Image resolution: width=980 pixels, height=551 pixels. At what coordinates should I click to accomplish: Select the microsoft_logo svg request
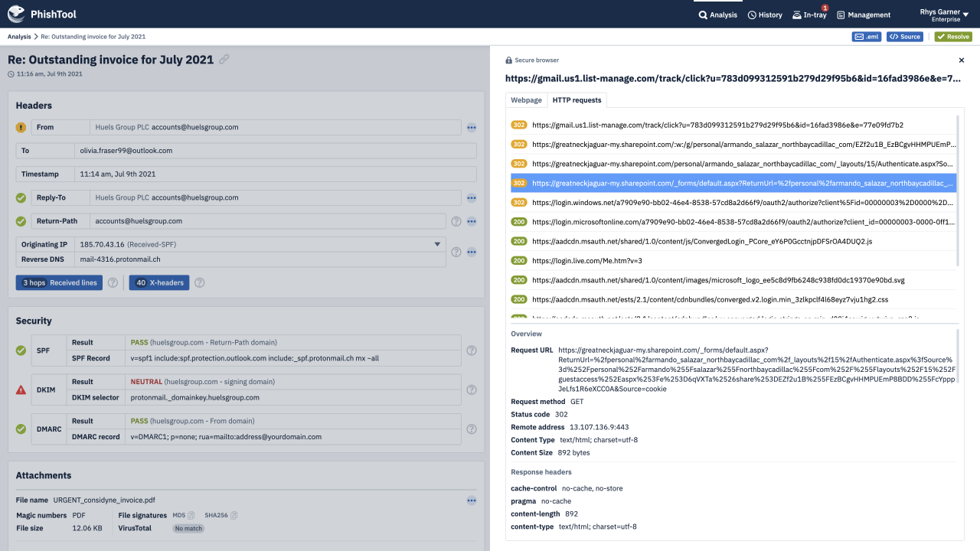[733, 280]
